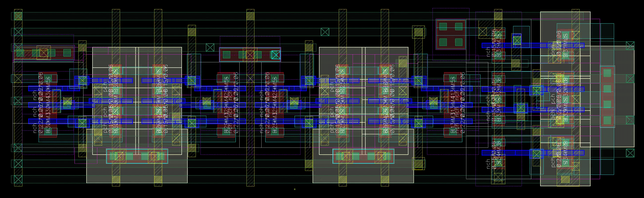The height and width of the screenshot is (198, 644).
Task: Click the tap strip at bottom of right n-well
Action: (x=363, y=156)
